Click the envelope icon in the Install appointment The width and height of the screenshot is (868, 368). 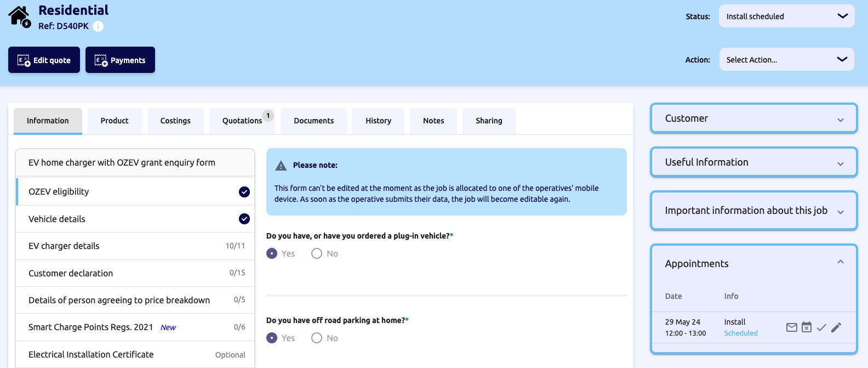[x=791, y=327]
